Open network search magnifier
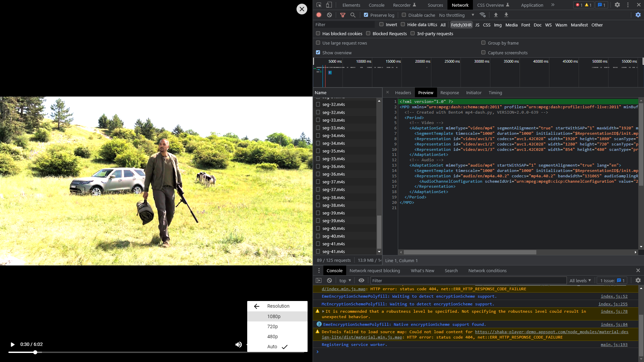This screenshot has width=644, height=362. pyautogui.click(x=353, y=15)
